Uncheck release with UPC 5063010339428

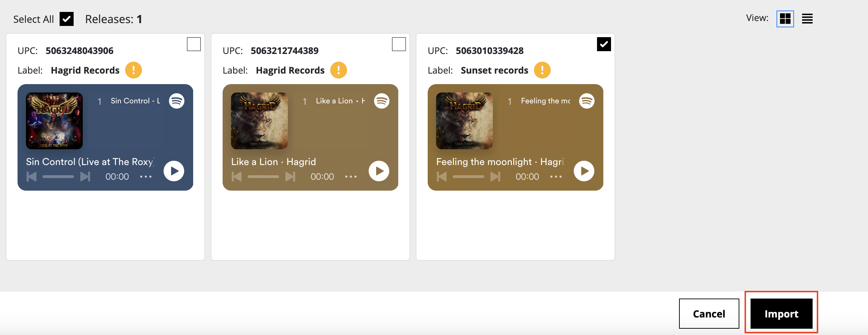604,44
